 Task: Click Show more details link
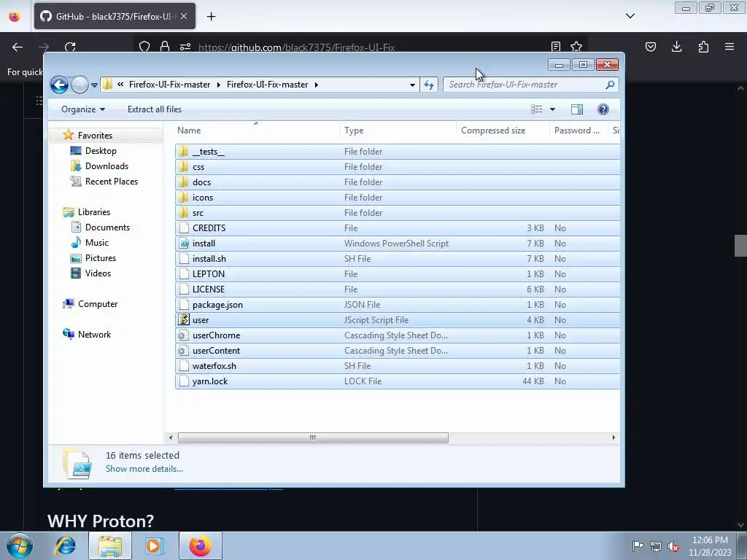[144, 469]
